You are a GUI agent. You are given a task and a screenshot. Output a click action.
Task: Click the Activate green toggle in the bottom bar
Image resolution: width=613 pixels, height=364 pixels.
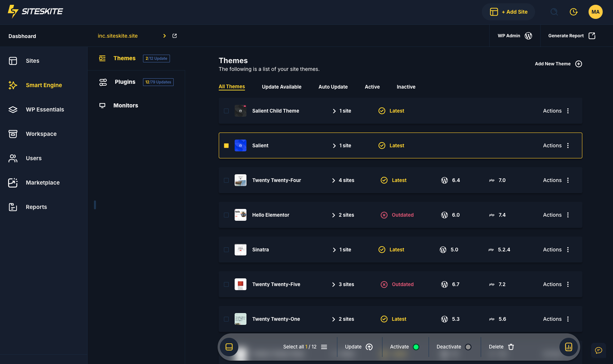click(x=416, y=347)
